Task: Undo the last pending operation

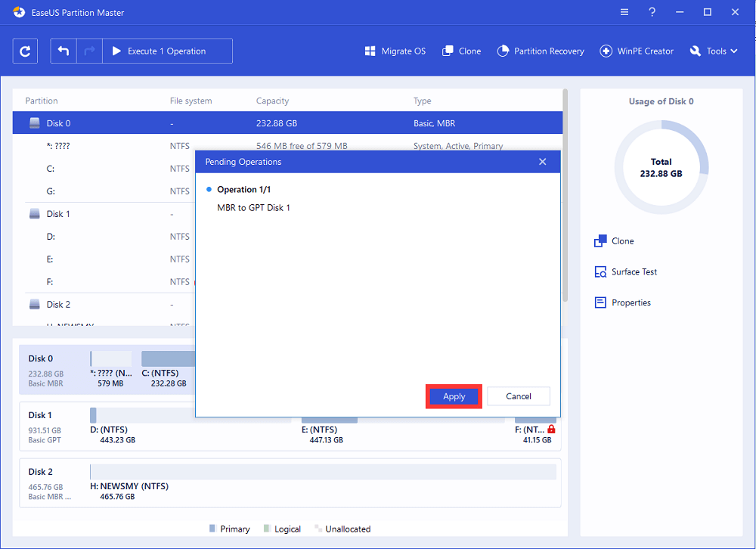Action: (64, 51)
